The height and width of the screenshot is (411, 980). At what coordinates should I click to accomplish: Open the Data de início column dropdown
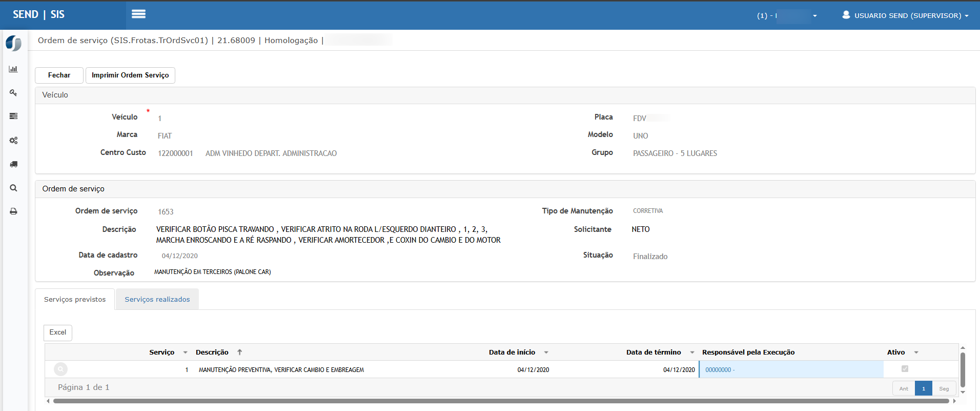coord(546,353)
